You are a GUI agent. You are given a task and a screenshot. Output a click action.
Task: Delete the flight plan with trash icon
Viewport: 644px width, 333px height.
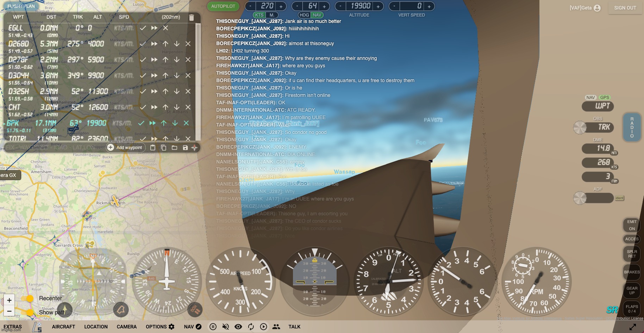[x=192, y=18]
